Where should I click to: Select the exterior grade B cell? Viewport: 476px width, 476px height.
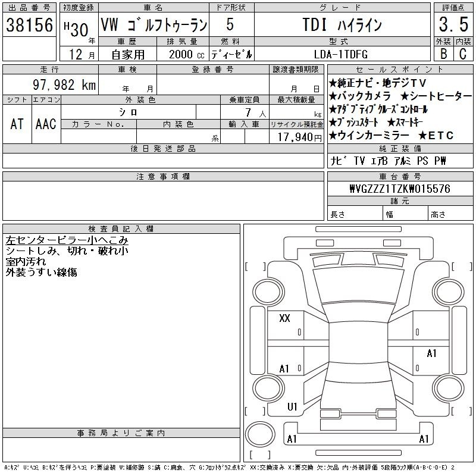pyautogui.click(x=443, y=53)
